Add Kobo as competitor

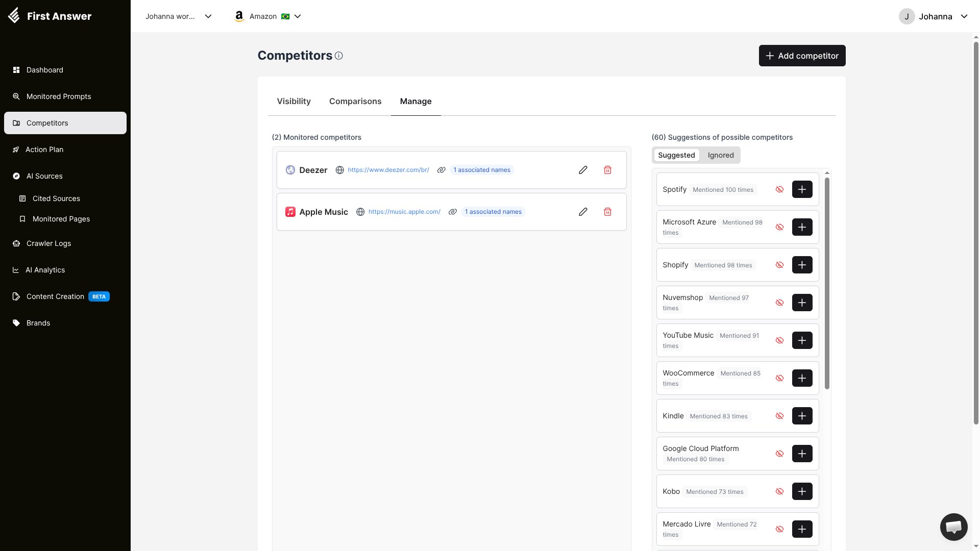(x=802, y=491)
